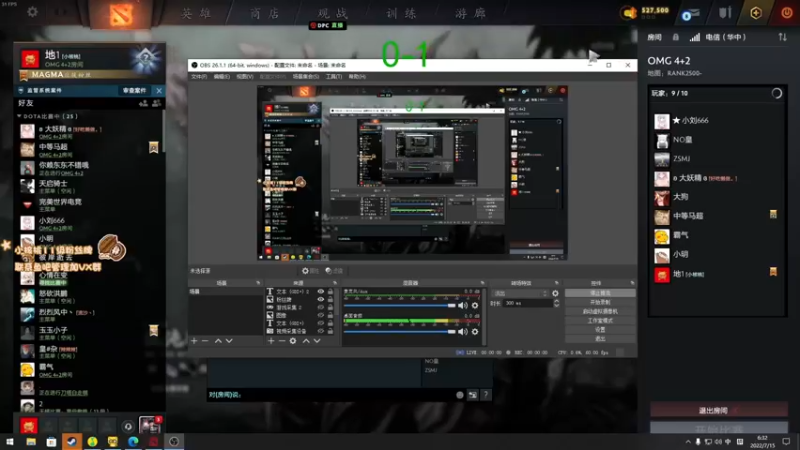Image resolution: width=800 pixels, height=450 pixels.
Task: Mute the microphone speaker icon in mixer
Action: coord(462,306)
